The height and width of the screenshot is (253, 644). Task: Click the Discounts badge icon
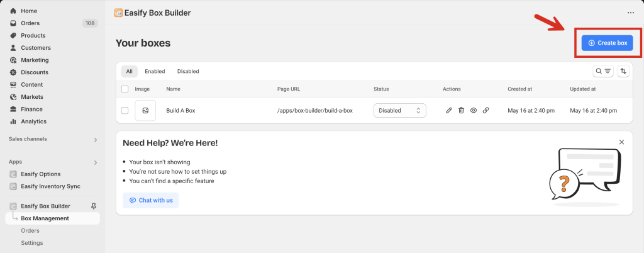13,72
